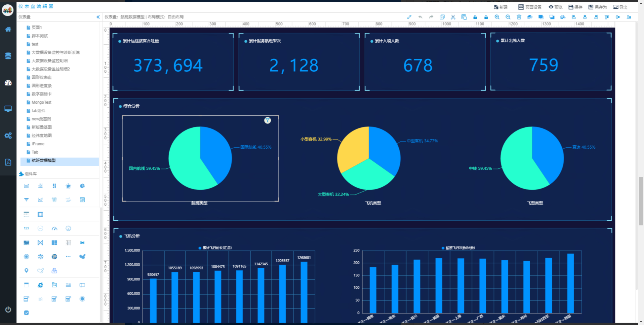Select MongoTest in the dashboard list
Image resolution: width=644 pixels, height=325 pixels.
[x=42, y=102]
